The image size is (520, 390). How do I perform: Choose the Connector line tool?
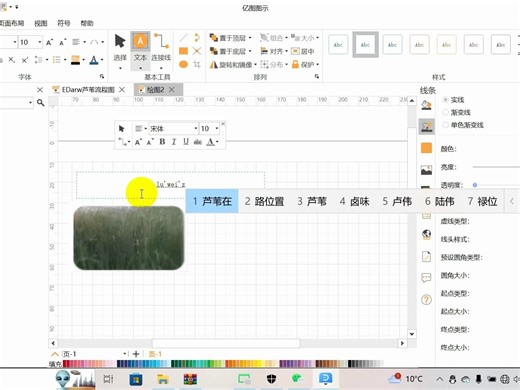[x=161, y=42]
